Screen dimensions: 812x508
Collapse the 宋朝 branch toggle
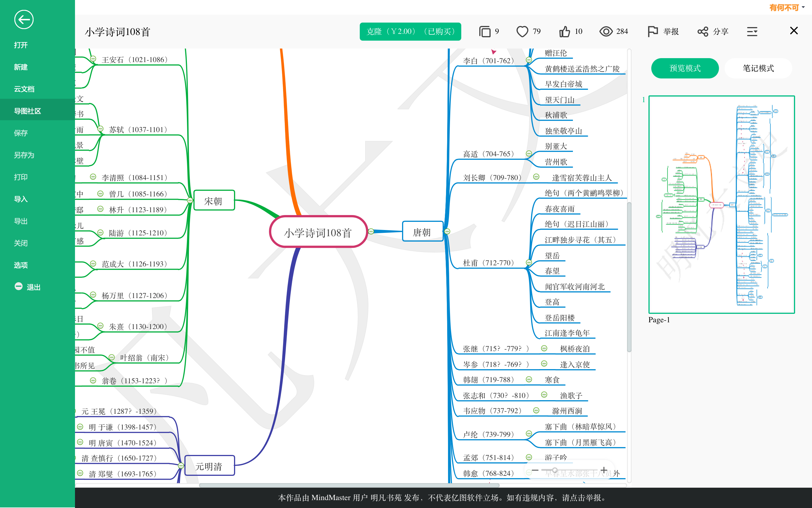click(x=190, y=200)
